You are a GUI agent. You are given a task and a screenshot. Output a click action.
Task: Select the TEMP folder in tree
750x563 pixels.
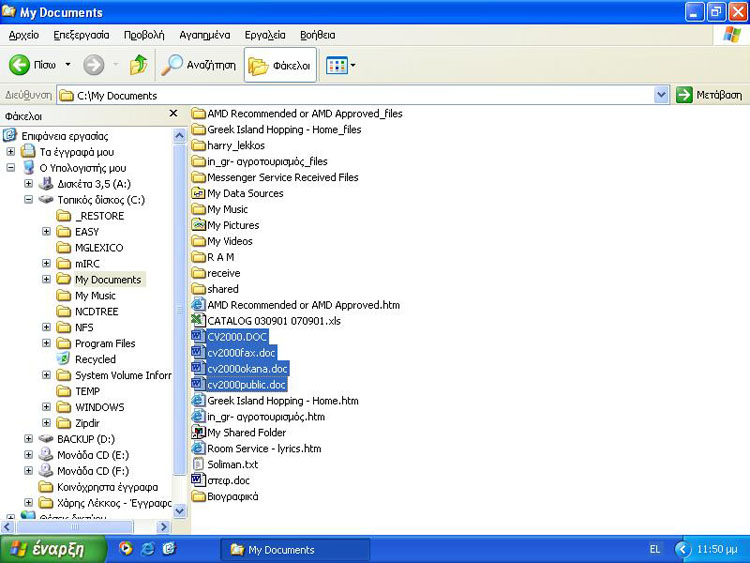click(x=78, y=391)
